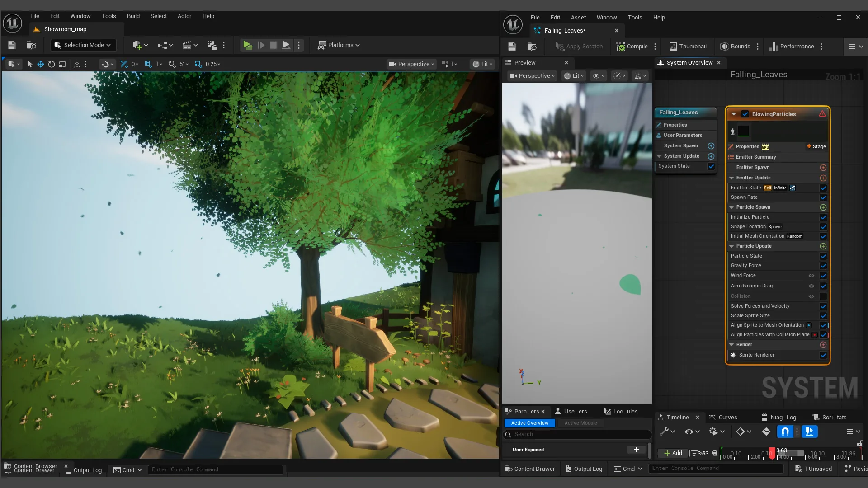
Task: Click the Thumbnail button in the Niagara toolbar
Action: coord(688,47)
